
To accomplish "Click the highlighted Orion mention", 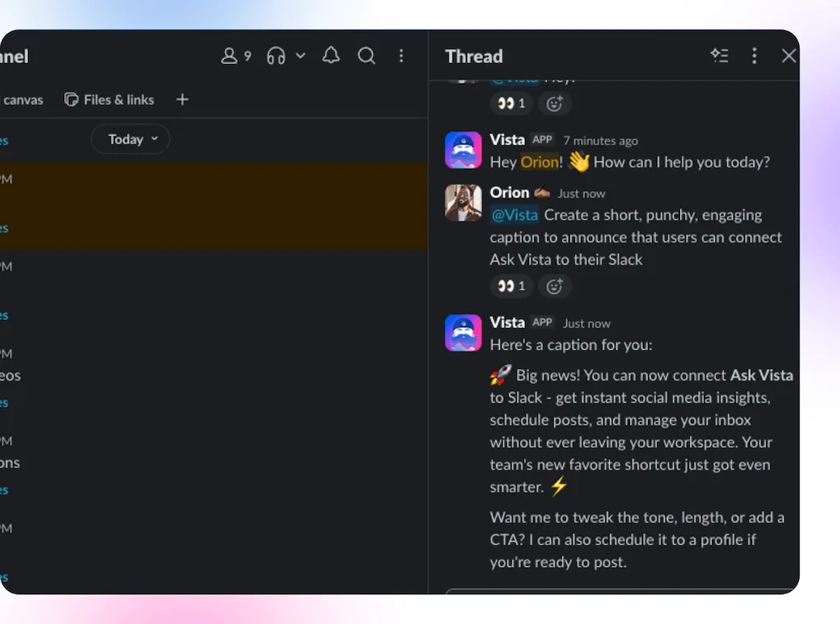I will (540, 162).
